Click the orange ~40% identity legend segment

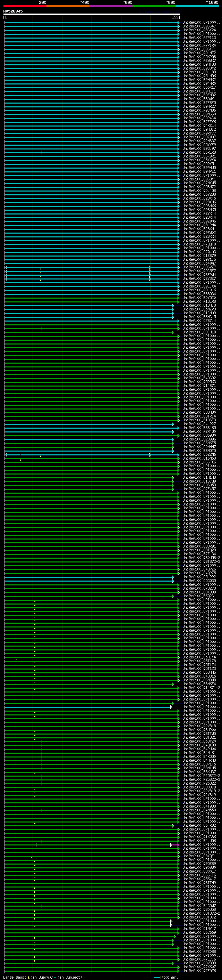click(68, 6)
